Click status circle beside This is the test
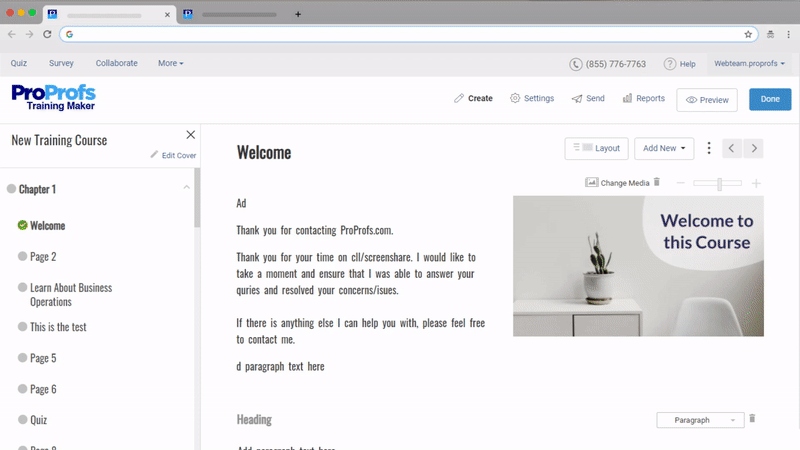The height and width of the screenshot is (450, 800). [22, 327]
